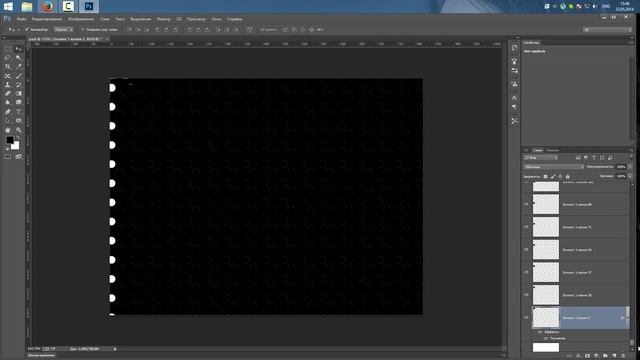640x360 pixels.
Task: Toggle lock transparent pixels
Action: (x=545, y=176)
